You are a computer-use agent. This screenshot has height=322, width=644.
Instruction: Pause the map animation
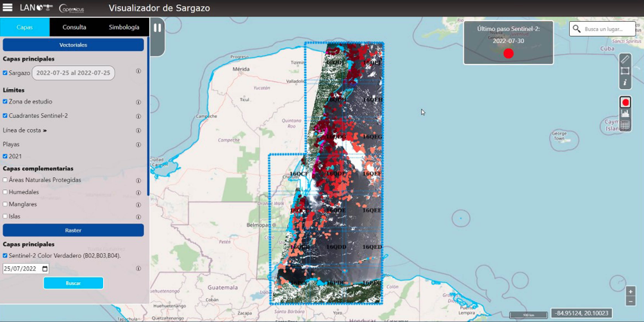tap(157, 28)
